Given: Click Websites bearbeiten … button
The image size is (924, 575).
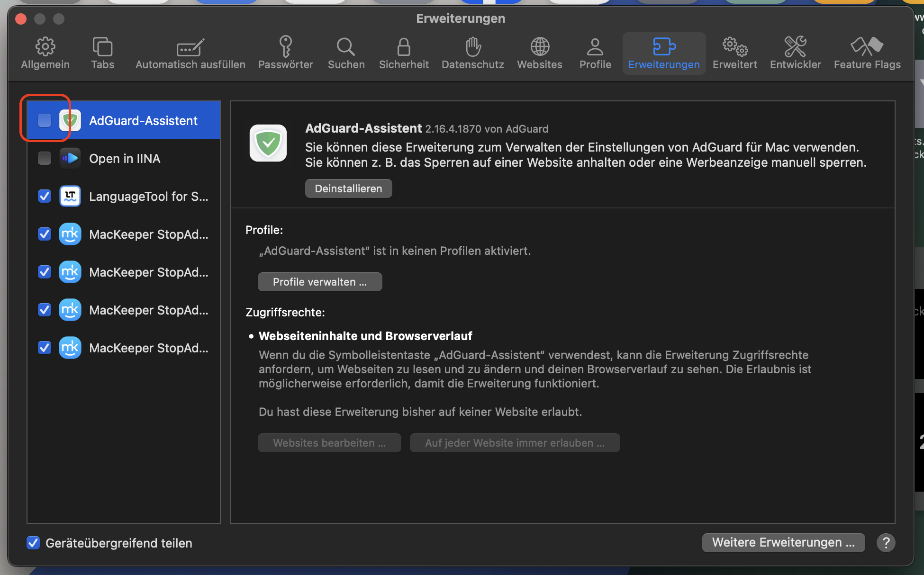Looking at the screenshot, I should pyautogui.click(x=329, y=443).
